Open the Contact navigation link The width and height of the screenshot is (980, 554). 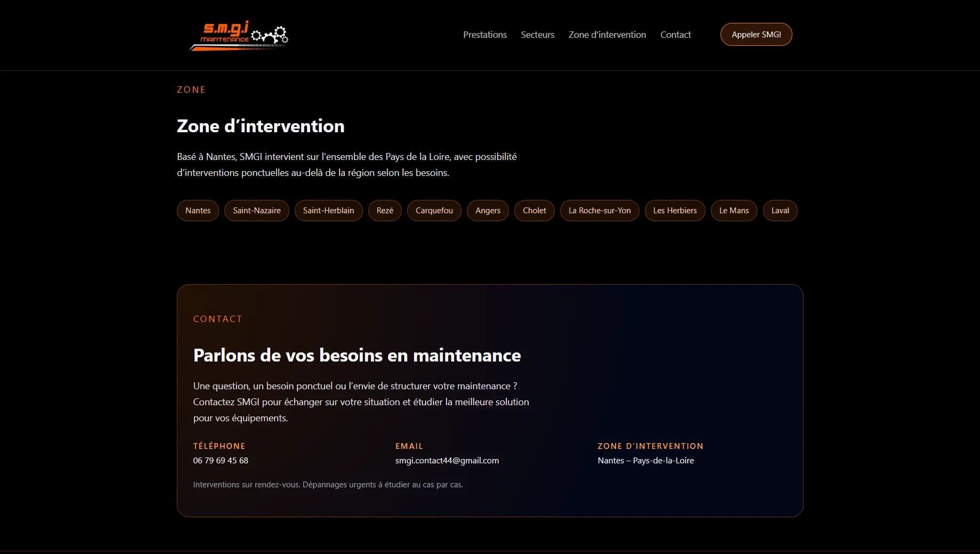pos(675,35)
